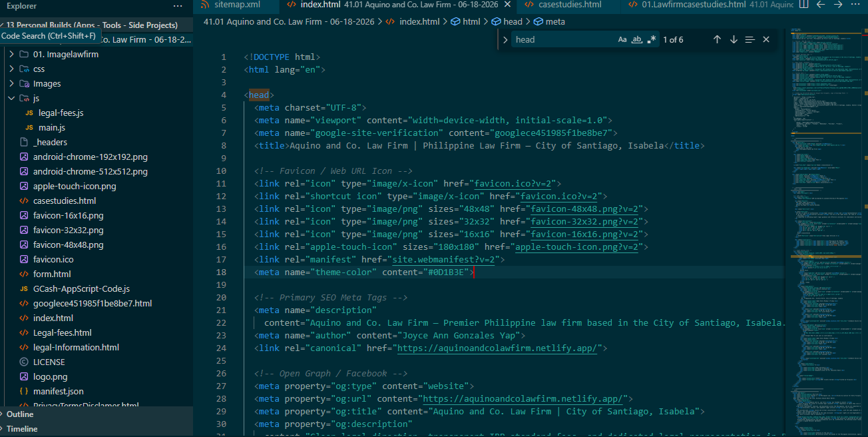
Task: Navigate back with the left arrow icon
Action: click(821, 5)
